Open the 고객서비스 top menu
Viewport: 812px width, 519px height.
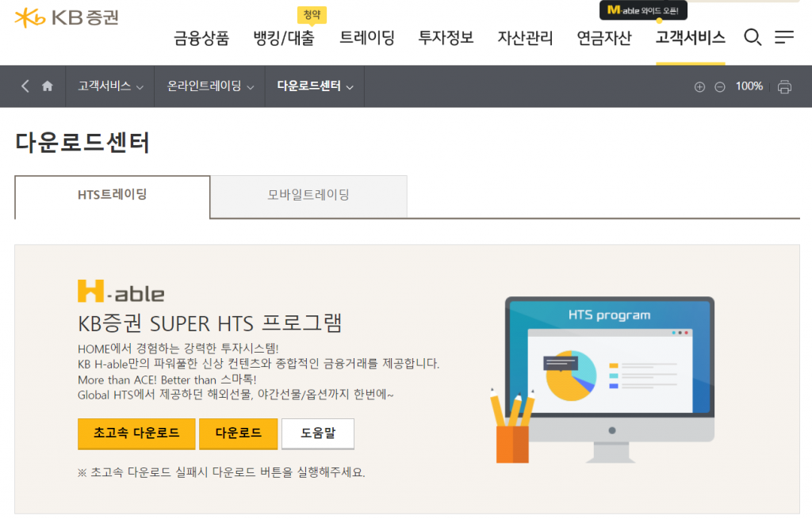tap(691, 38)
